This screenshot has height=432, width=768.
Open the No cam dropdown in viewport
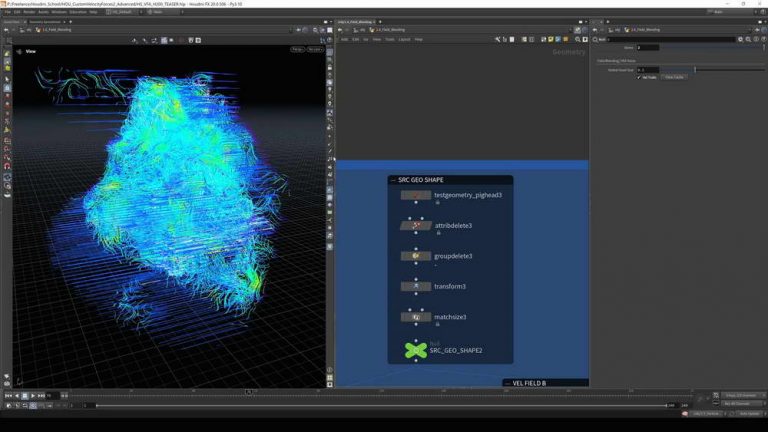315,49
